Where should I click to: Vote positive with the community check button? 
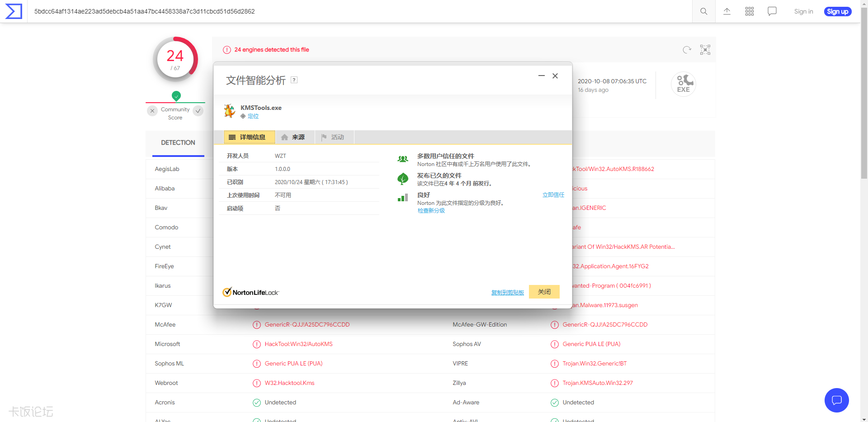pos(198,111)
